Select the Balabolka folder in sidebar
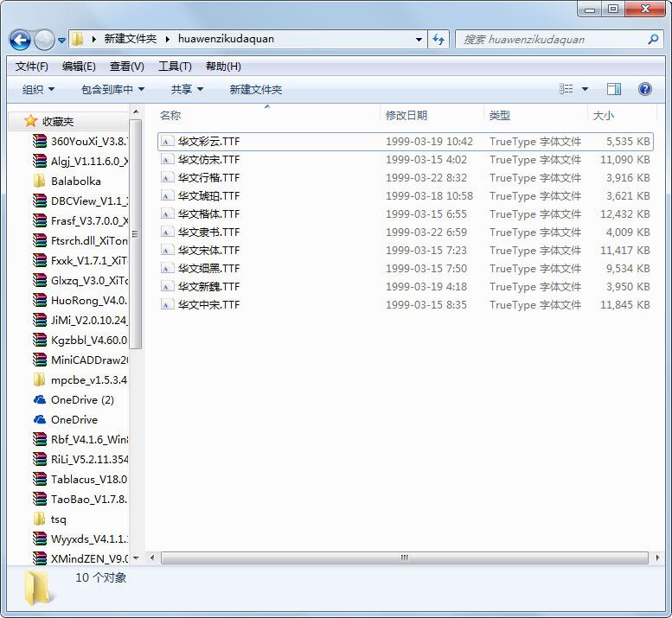Viewport: 672px width, 618px height. (75, 182)
